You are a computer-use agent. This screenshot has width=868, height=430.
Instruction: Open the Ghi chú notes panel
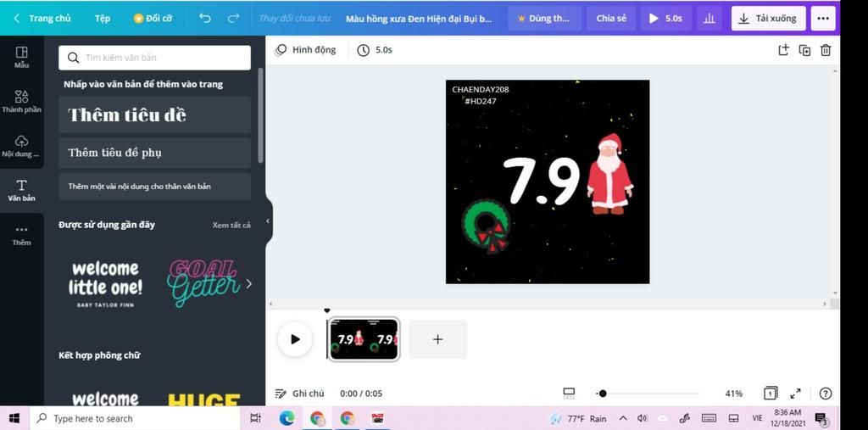coord(301,394)
